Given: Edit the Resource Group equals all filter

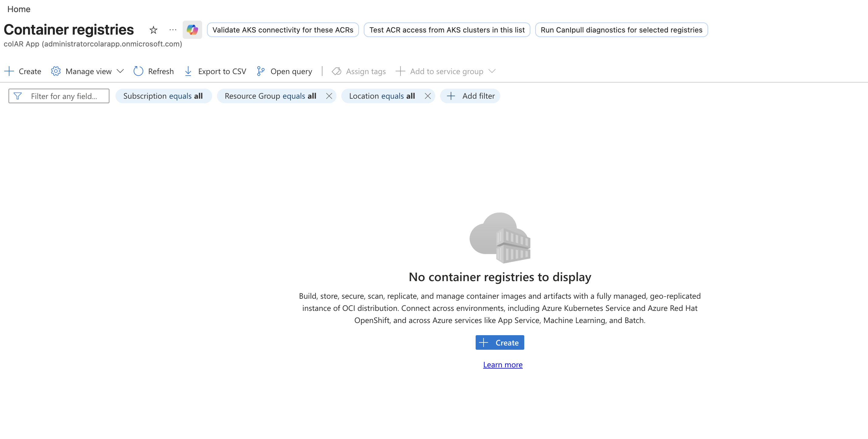Looking at the screenshot, I should [x=270, y=96].
